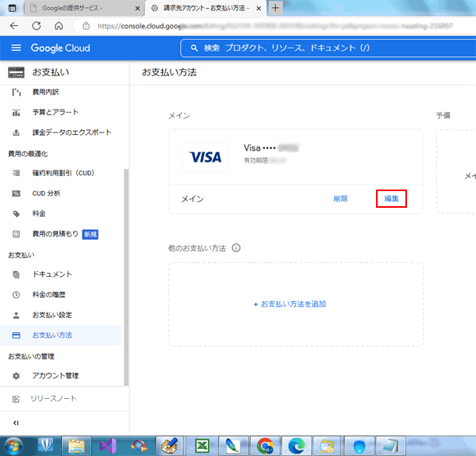Open リリースノート in the sidebar

point(53,398)
